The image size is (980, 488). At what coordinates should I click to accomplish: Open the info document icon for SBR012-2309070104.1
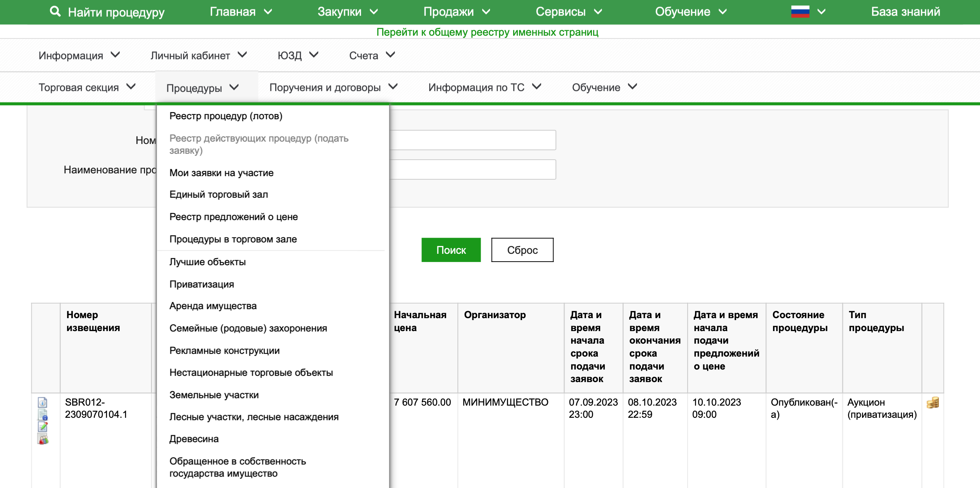(x=42, y=402)
